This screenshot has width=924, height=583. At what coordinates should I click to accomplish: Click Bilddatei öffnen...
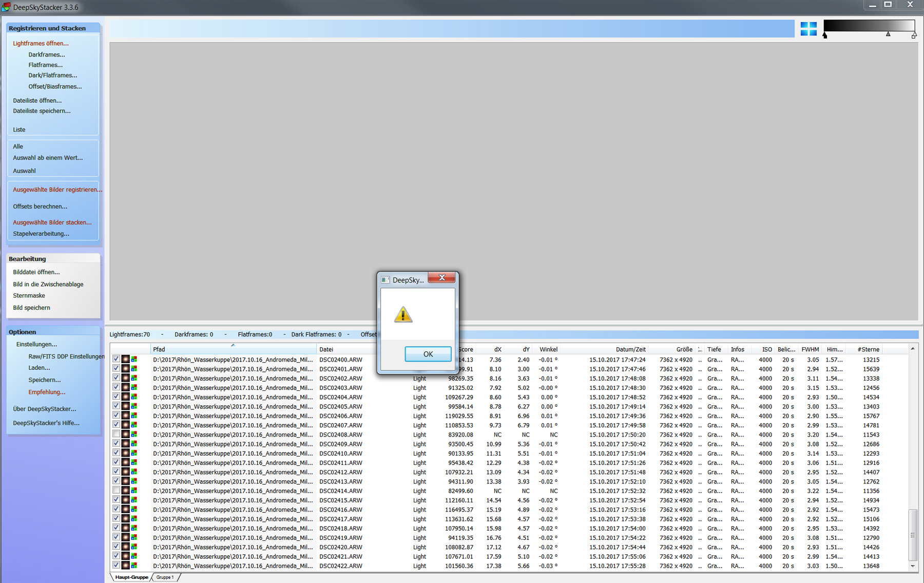coord(36,272)
